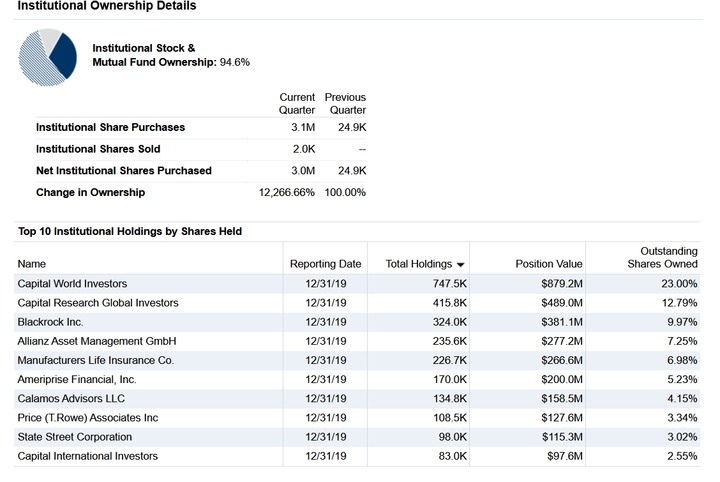This screenshot has height=482, width=720.
Task: Click Blackrock holdings value 324.0K
Action: point(450,322)
